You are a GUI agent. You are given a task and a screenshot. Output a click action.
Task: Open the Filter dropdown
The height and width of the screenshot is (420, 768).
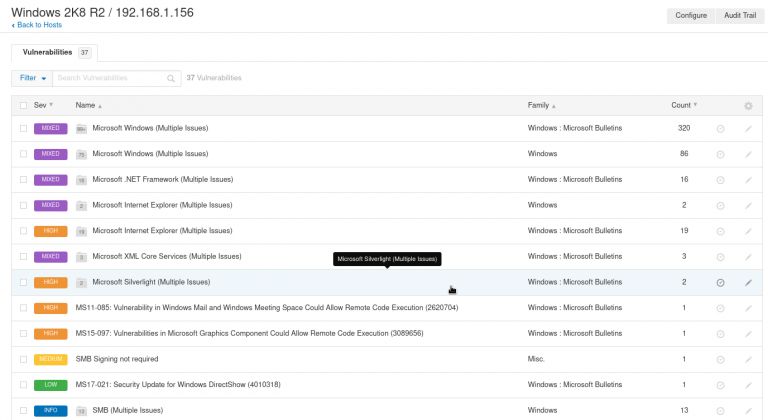click(x=32, y=78)
